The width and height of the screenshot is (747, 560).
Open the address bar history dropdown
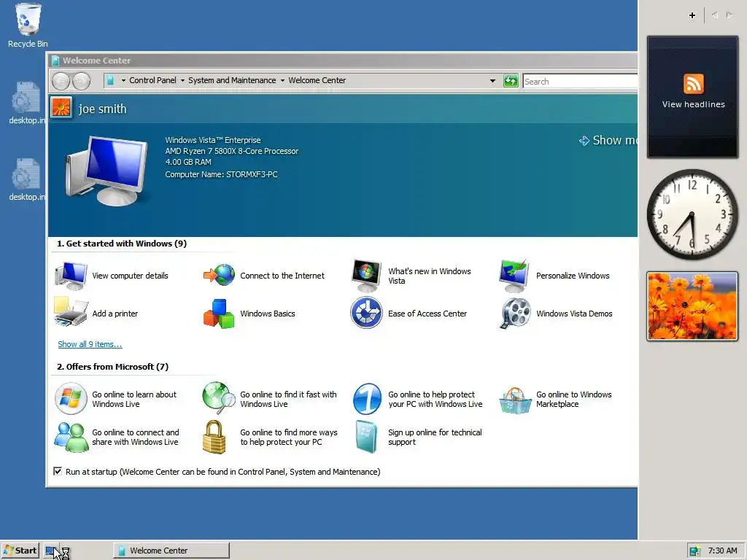(x=492, y=81)
